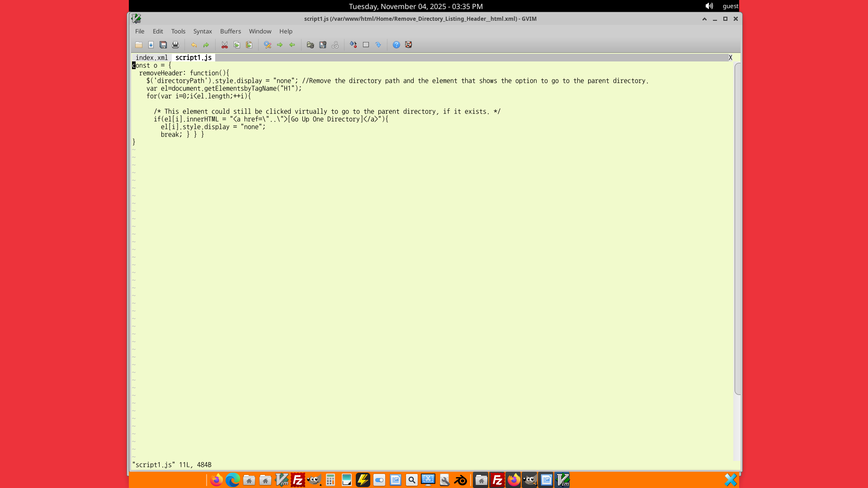This screenshot has height=488, width=868.
Task: Click the Find and Replace icon
Action: [x=268, y=45]
